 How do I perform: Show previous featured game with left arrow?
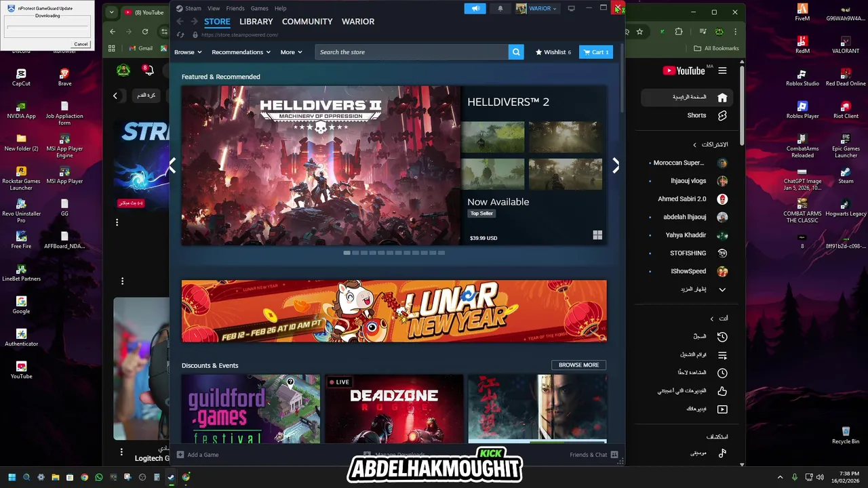click(x=172, y=165)
